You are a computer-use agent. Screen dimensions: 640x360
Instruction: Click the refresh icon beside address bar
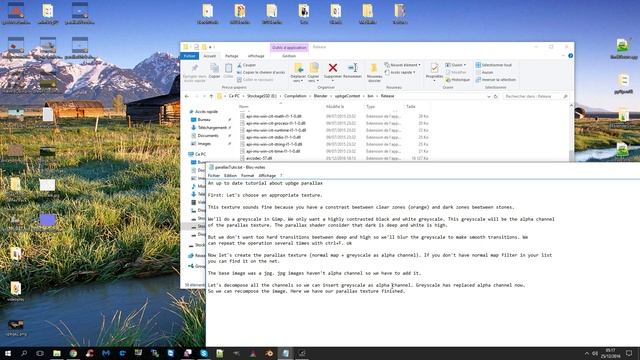[x=496, y=96]
